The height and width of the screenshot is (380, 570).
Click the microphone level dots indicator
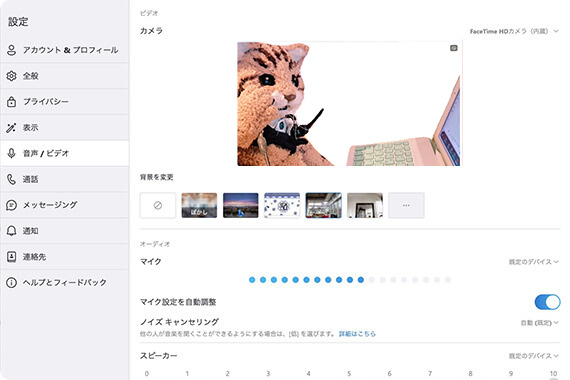click(350, 280)
